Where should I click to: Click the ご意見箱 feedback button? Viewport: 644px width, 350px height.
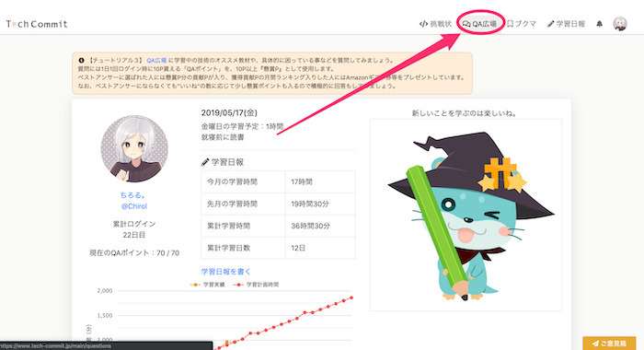[x=609, y=344]
